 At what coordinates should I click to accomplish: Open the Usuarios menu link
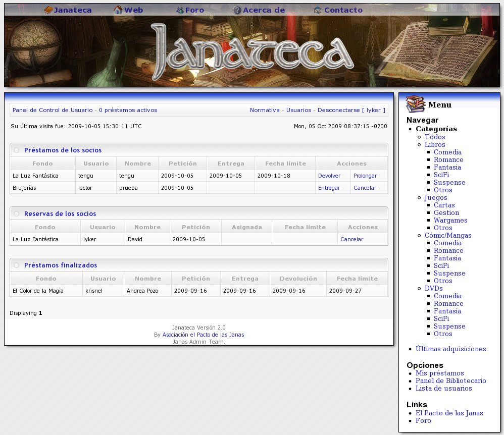(x=298, y=110)
